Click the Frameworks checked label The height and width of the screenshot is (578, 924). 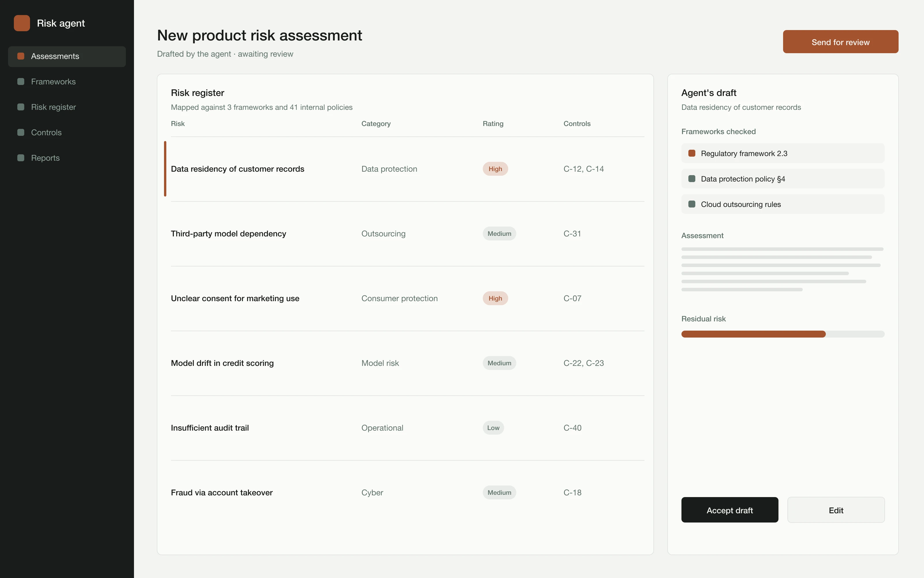pyautogui.click(x=718, y=131)
